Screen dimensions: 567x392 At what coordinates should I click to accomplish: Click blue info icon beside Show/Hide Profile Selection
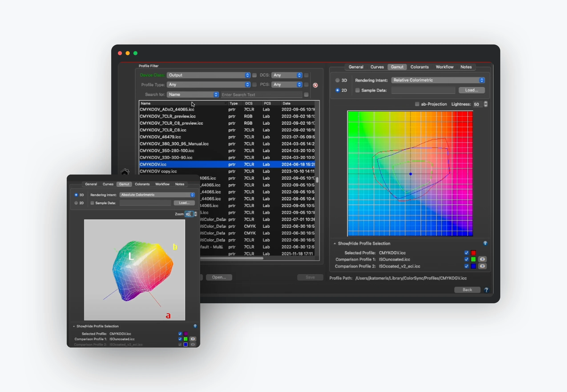pyautogui.click(x=485, y=243)
